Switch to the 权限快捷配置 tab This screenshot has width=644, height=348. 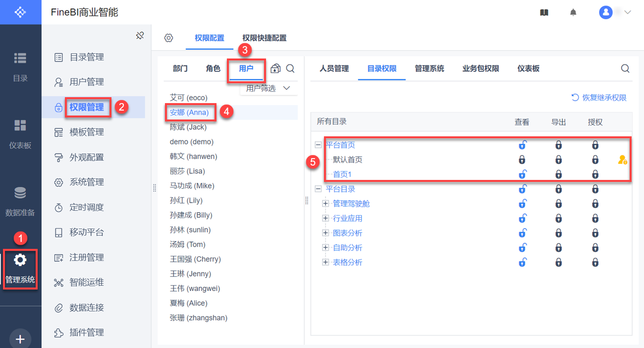coord(264,38)
